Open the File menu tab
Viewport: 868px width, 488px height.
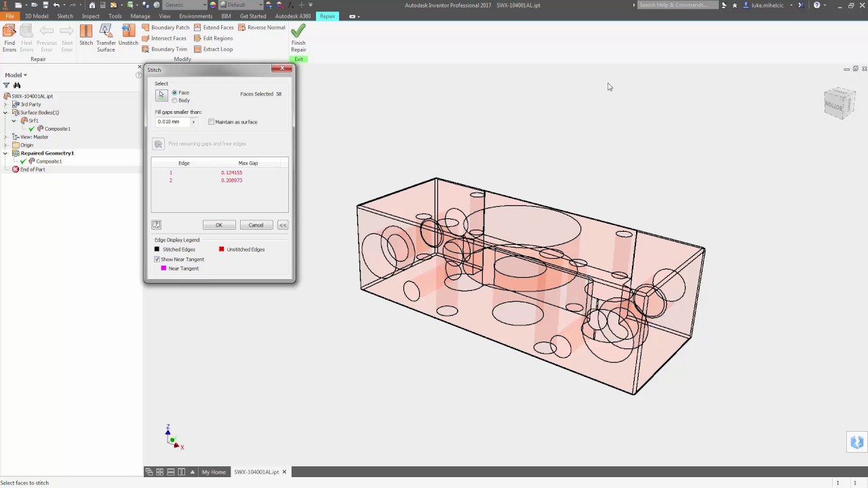click(x=9, y=16)
